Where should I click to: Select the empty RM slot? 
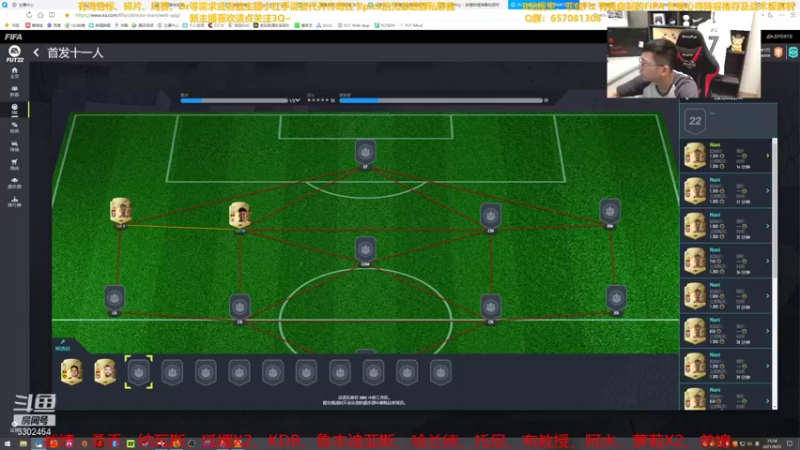click(610, 211)
